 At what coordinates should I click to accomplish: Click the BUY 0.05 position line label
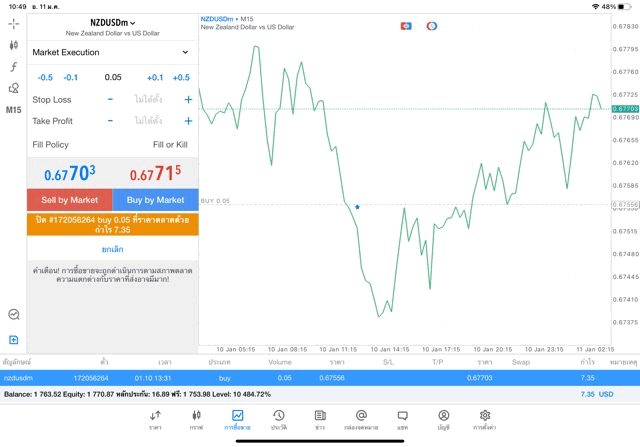tap(215, 201)
